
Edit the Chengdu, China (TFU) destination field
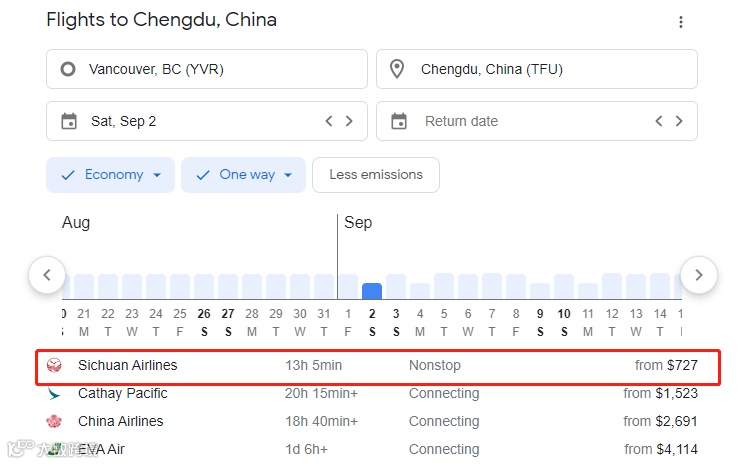pos(550,69)
